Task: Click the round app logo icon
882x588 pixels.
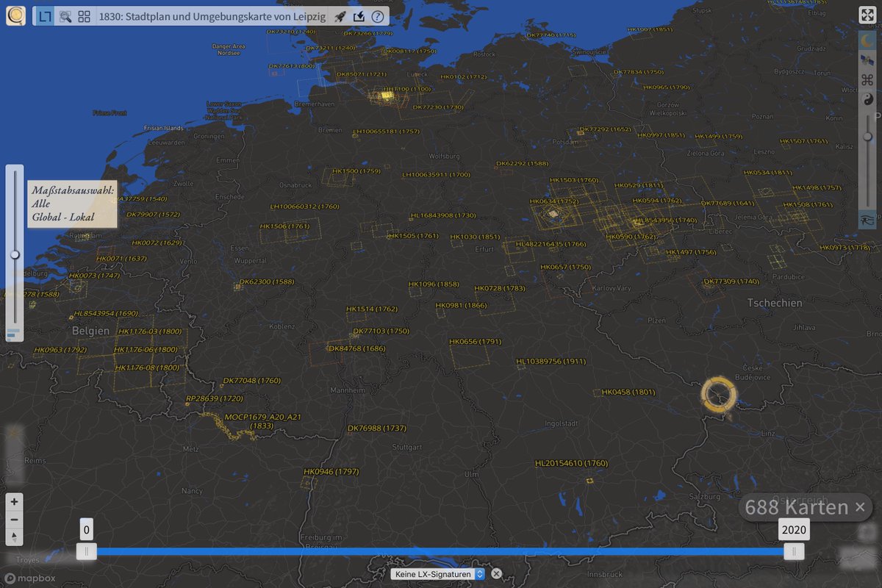Action: pyautogui.click(x=15, y=15)
